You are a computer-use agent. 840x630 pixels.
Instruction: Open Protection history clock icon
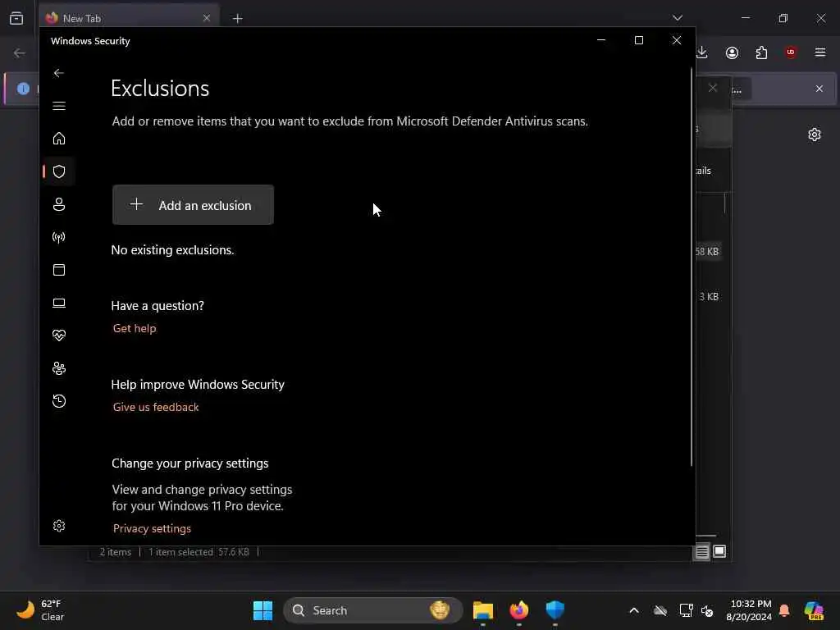[59, 401]
